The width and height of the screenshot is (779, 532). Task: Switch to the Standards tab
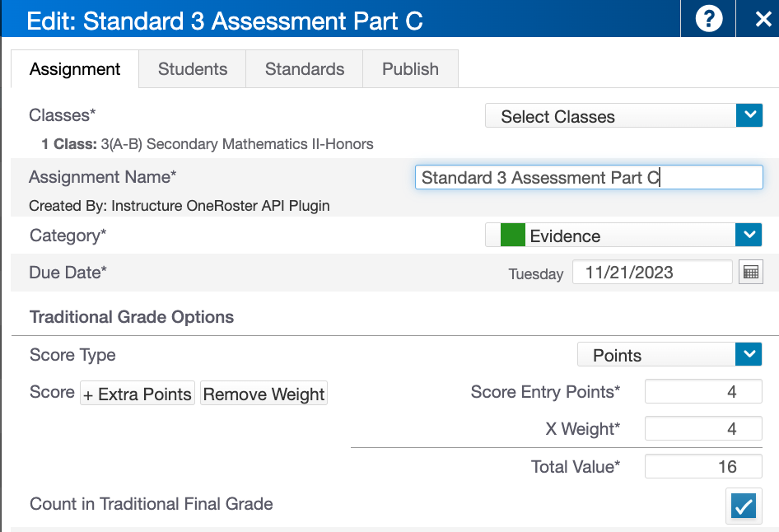(x=305, y=69)
